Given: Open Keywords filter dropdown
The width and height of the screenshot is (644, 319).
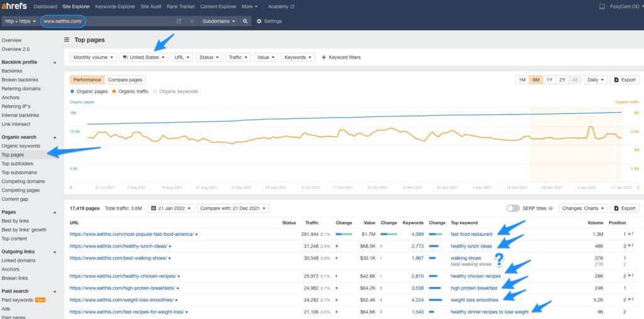Looking at the screenshot, I should click(297, 57).
